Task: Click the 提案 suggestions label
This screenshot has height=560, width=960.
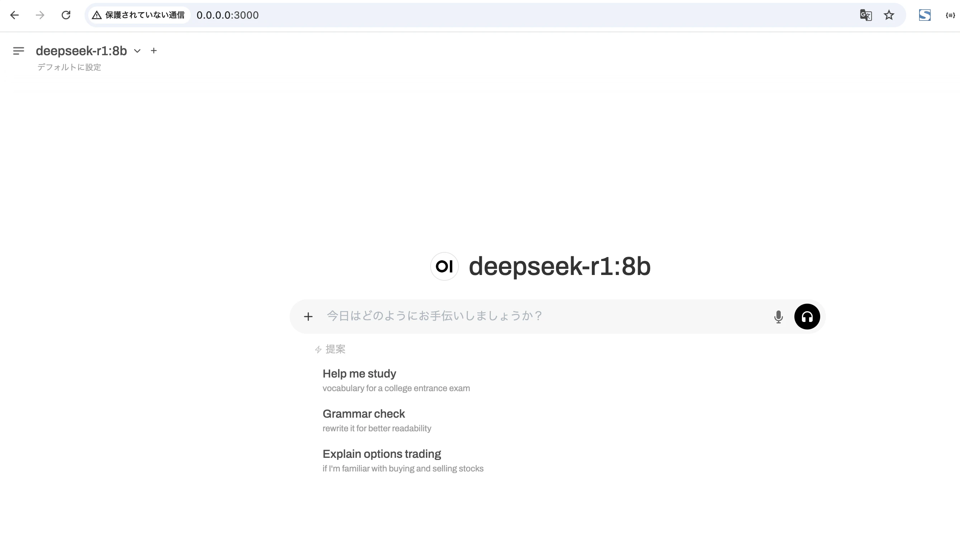Action: (330, 349)
